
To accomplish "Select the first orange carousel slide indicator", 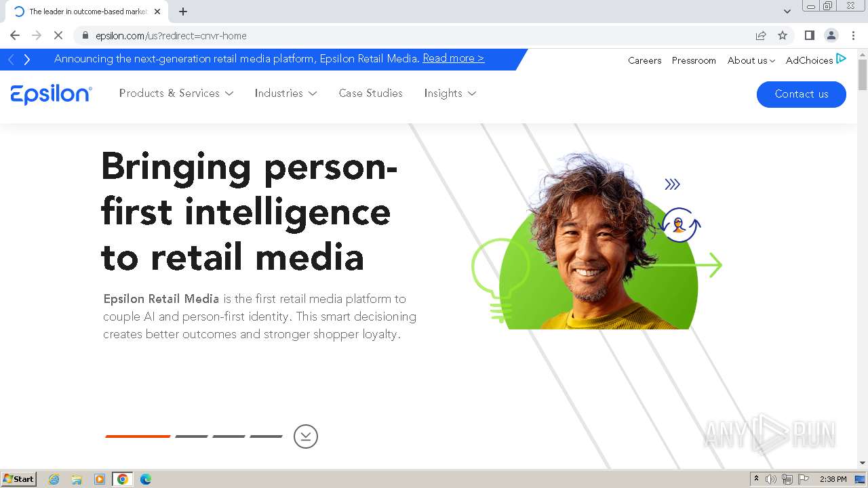I will pyautogui.click(x=138, y=436).
